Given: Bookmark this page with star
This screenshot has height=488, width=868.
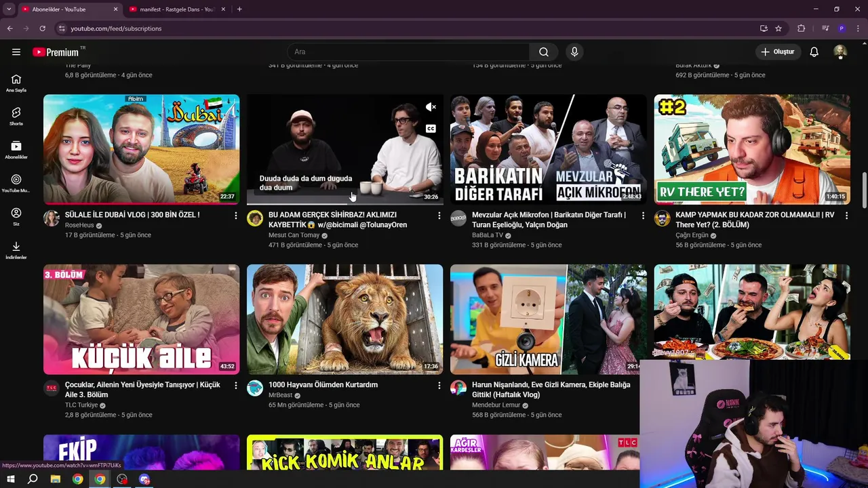Looking at the screenshot, I should coord(778,28).
